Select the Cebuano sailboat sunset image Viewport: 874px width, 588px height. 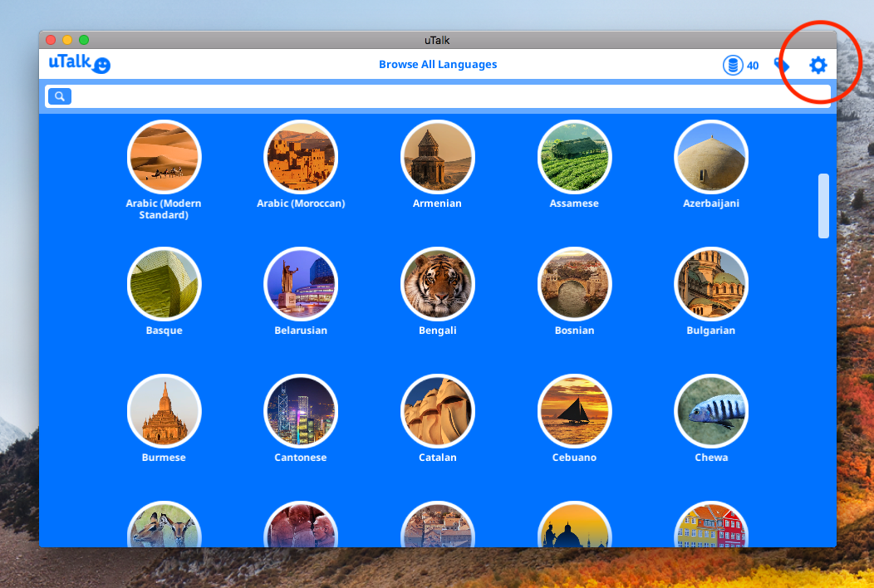tap(574, 411)
